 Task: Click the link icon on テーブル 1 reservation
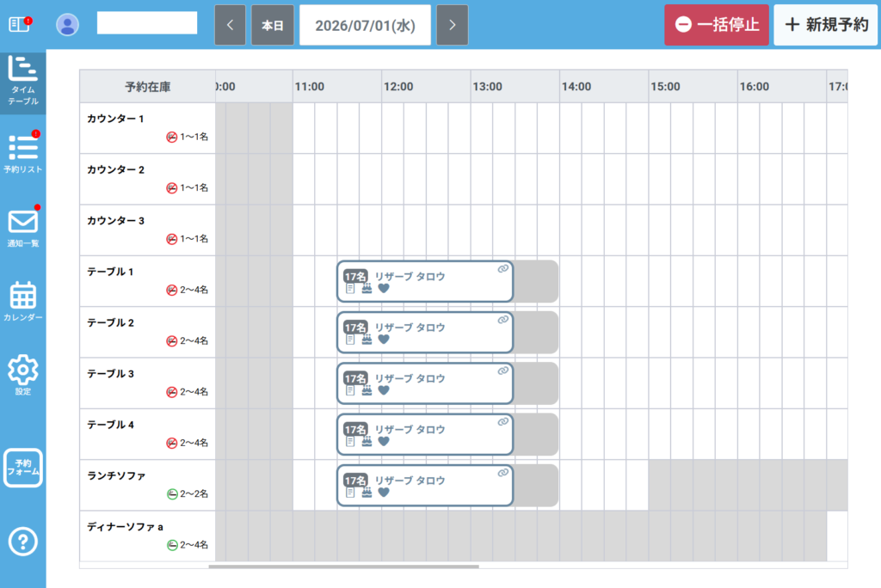coord(502,268)
